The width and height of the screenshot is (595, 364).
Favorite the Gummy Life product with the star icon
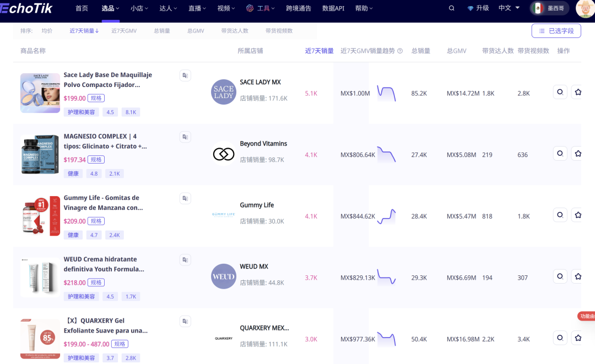577,215
